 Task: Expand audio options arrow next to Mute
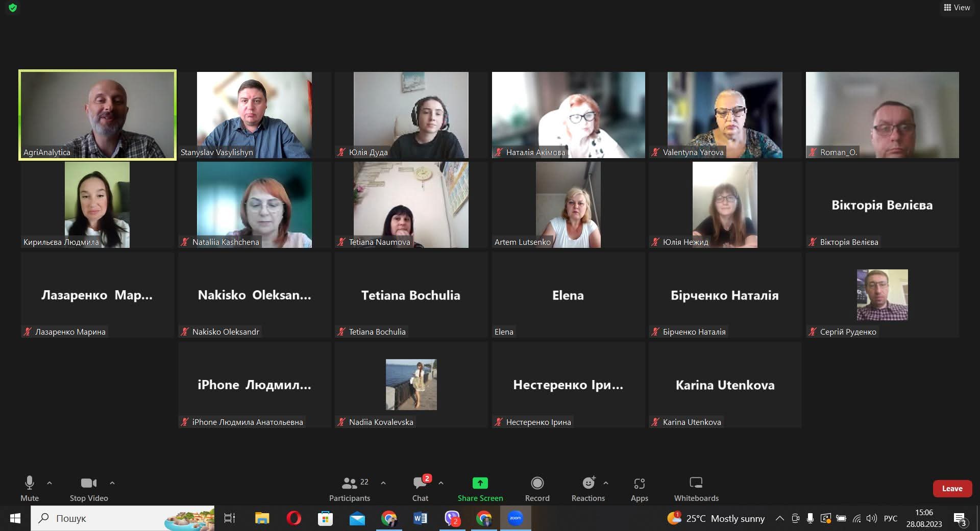50,483
